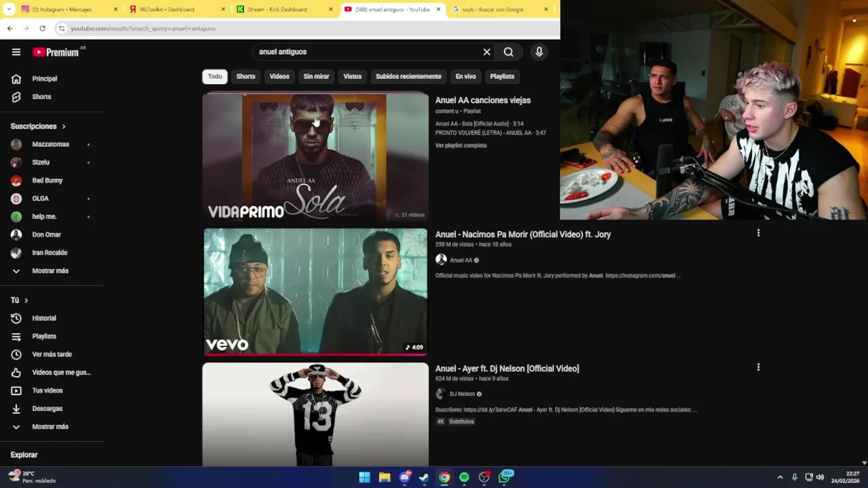Select the En vivo filter chip
868x488 pixels.
point(465,77)
